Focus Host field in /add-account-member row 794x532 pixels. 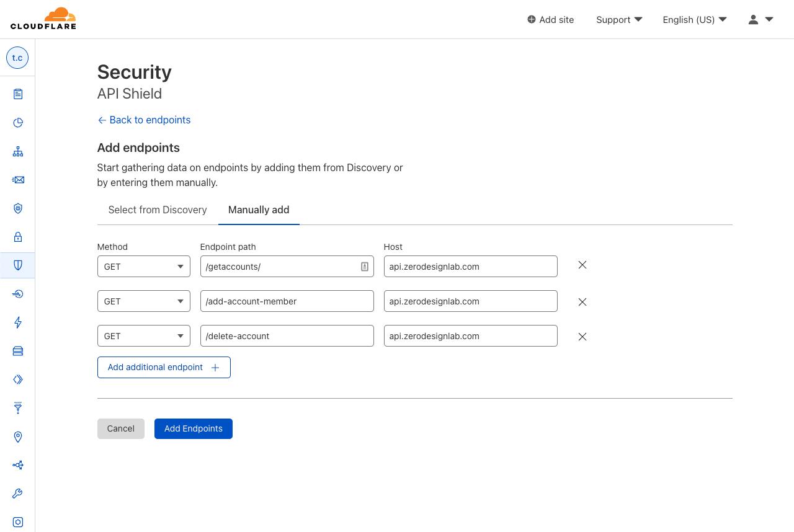pos(471,301)
